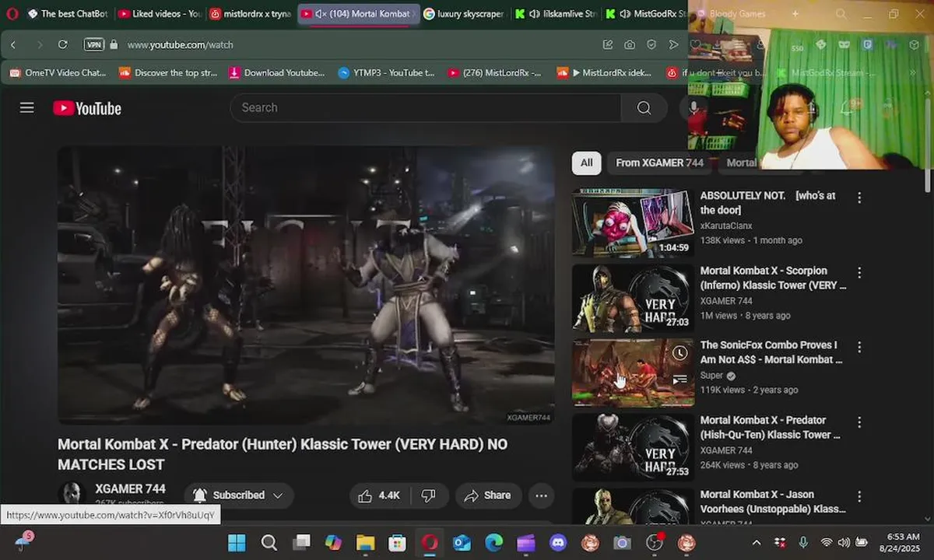Viewport: 934px width, 560px height.
Task: Open Windows taskbar search
Action: 269,543
